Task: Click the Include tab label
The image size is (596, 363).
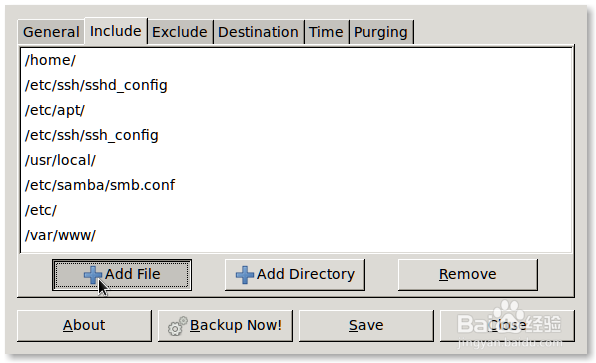Action: [x=116, y=31]
